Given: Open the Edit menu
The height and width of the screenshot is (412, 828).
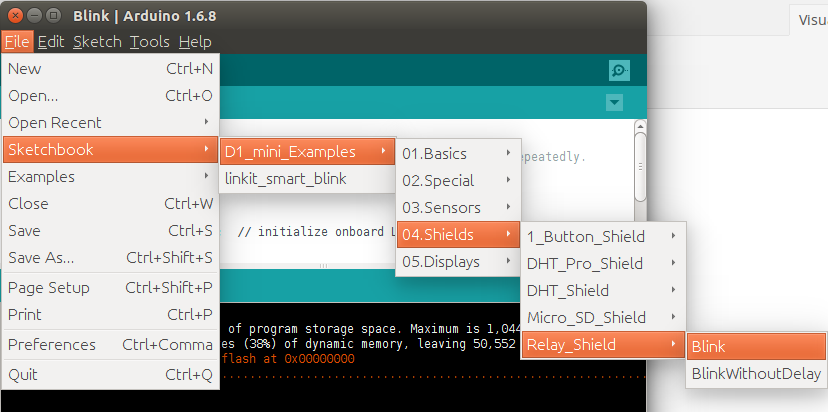Looking at the screenshot, I should click(x=51, y=42).
